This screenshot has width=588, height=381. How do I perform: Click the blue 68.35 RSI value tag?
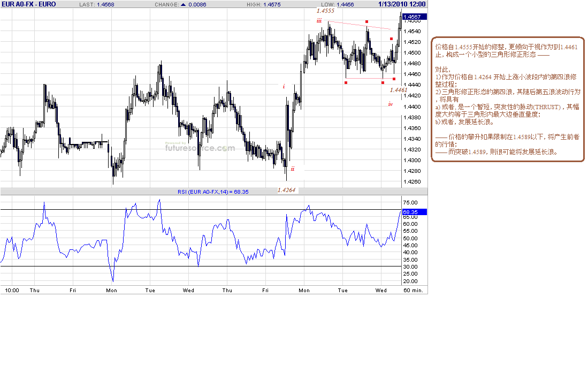coord(414,212)
